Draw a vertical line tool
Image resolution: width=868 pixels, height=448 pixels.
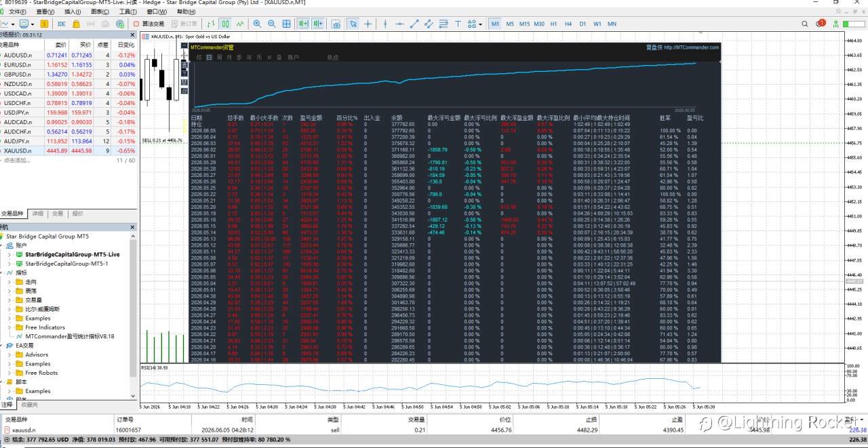point(385,24)
